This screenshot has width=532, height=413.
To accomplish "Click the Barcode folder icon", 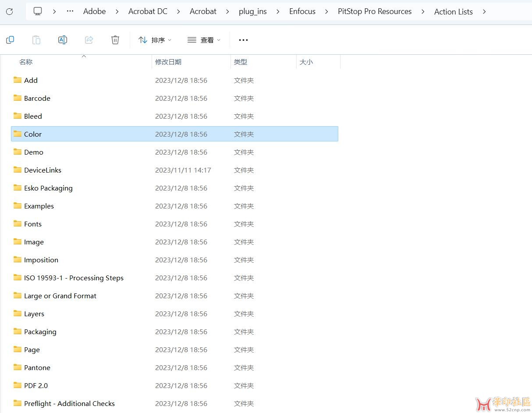I will tap(18, 98).
